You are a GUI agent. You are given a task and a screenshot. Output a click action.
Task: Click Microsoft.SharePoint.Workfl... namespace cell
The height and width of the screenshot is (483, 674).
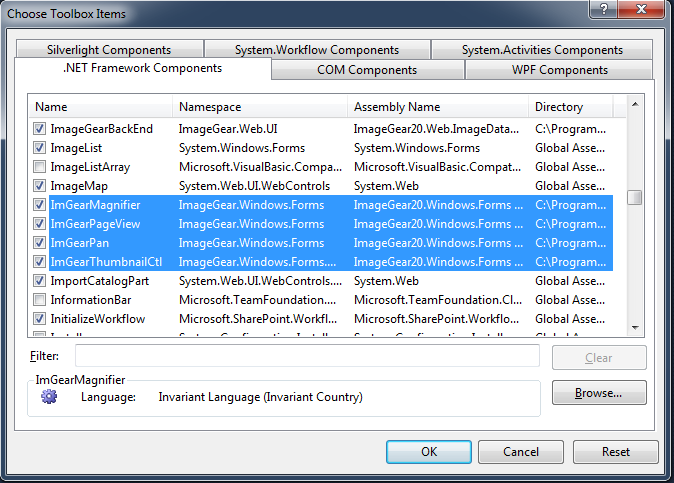click(x=258, y=318)
